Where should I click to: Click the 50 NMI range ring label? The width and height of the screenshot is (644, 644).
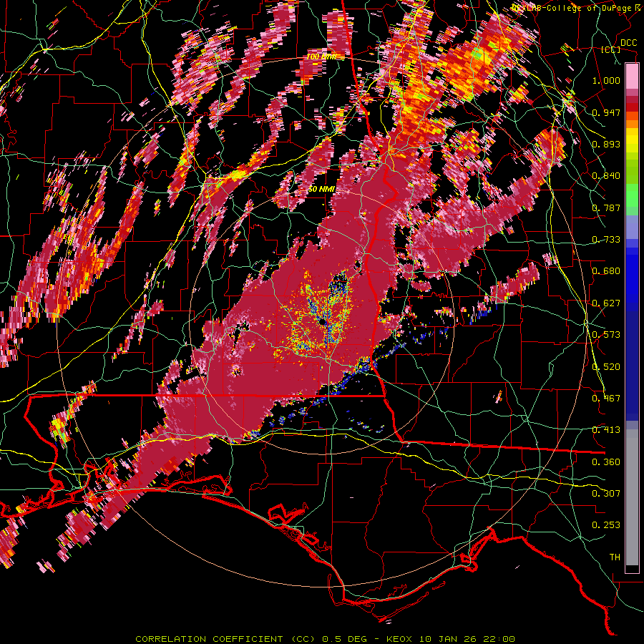[x=321, y=190]
